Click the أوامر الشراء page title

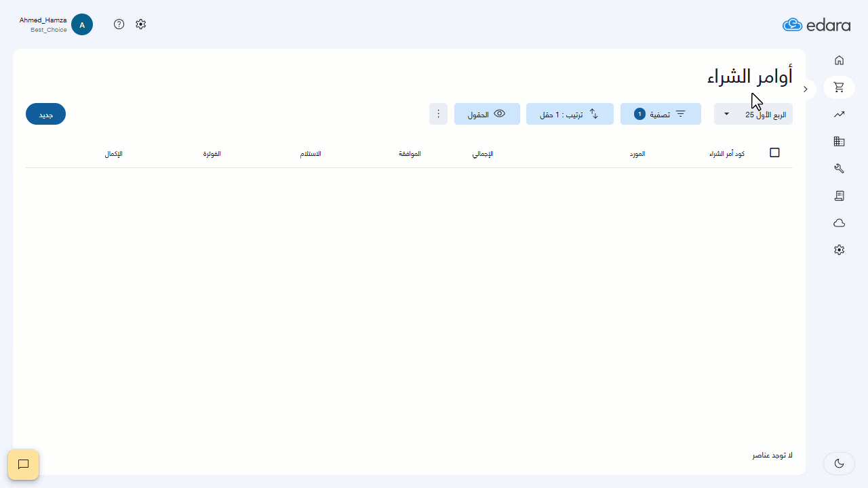pos(750,77)
